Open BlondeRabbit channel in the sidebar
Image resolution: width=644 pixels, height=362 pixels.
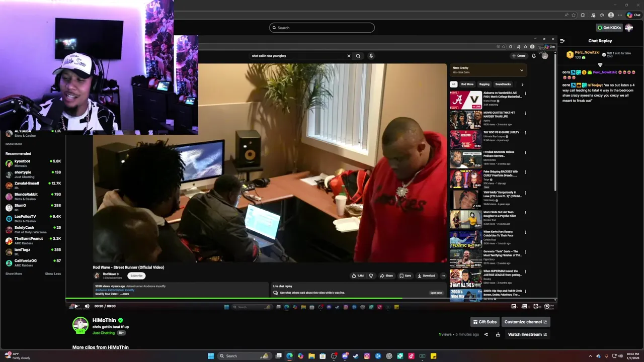(33, 196)
